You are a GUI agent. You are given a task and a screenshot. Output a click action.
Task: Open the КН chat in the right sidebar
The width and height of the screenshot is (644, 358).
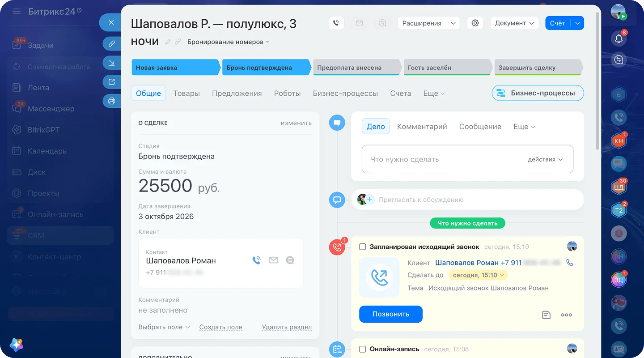pos(619,141)
